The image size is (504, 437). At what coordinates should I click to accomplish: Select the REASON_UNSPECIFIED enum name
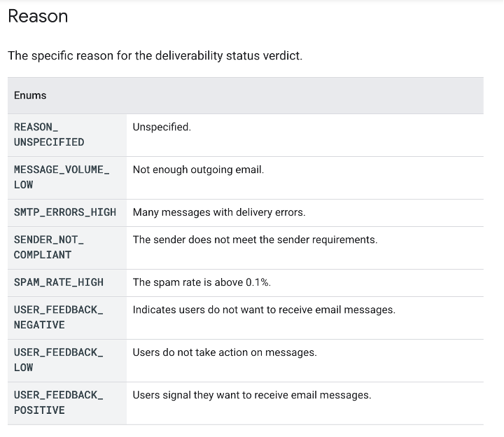point(49,134)
